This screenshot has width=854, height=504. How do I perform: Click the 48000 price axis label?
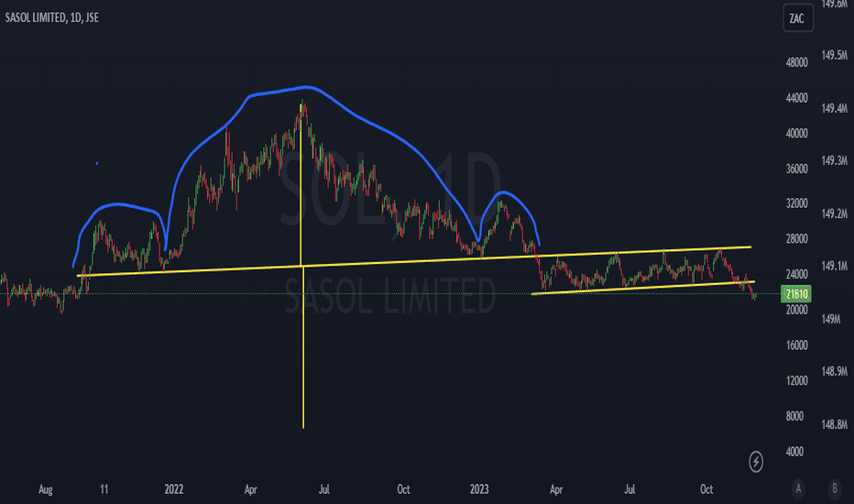797,62
